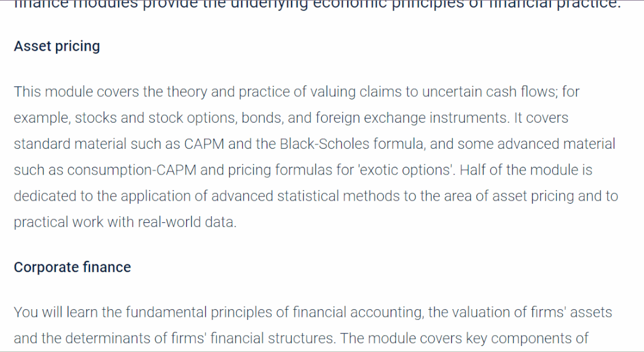Click 'Half of the module is' text
The image size is (644, 352).
[x=526, y=170]
